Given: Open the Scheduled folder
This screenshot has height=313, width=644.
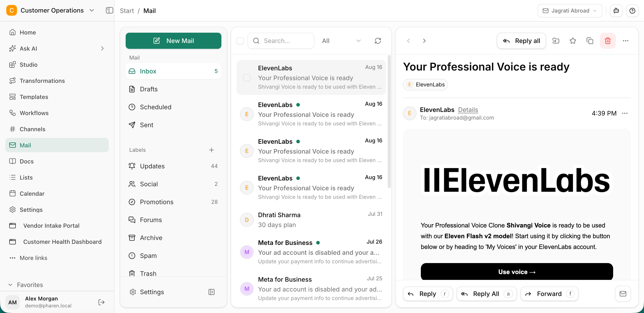Looking at the screenshot, I should [x=173, y=107].
